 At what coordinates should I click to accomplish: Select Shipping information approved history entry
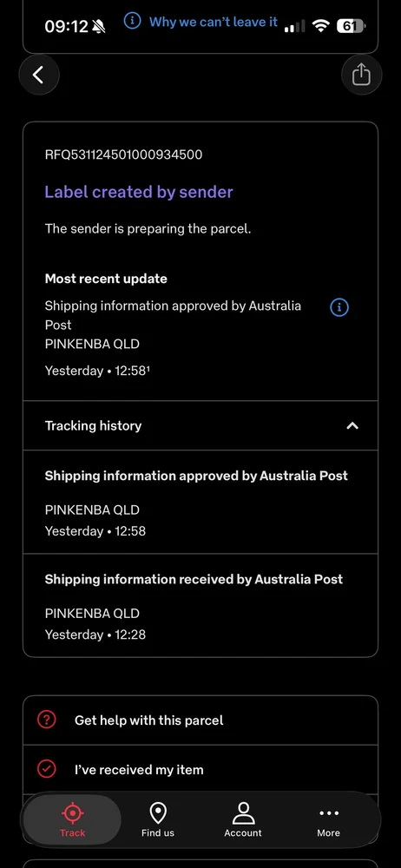point(200,502)
